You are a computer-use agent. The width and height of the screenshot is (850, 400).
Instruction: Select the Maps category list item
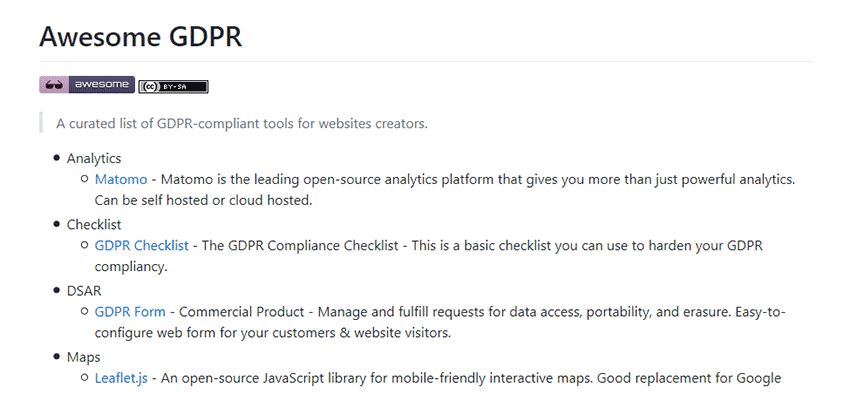(84, 356)
